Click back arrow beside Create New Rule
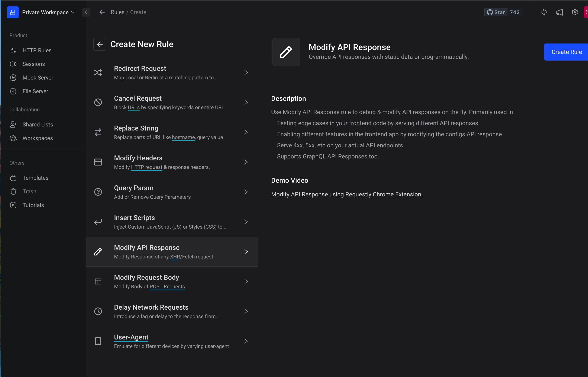The image size is (588, 377). click(100, 44)
